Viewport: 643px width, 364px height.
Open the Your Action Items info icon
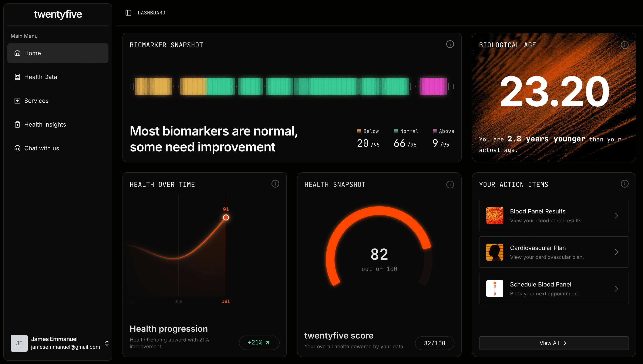coord(624,184)
